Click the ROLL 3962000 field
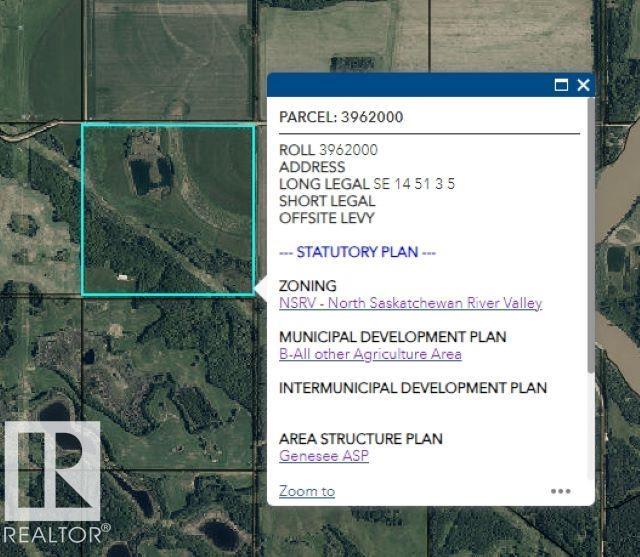The width and height of the screenshot is (640, 557). pos(328,150)
